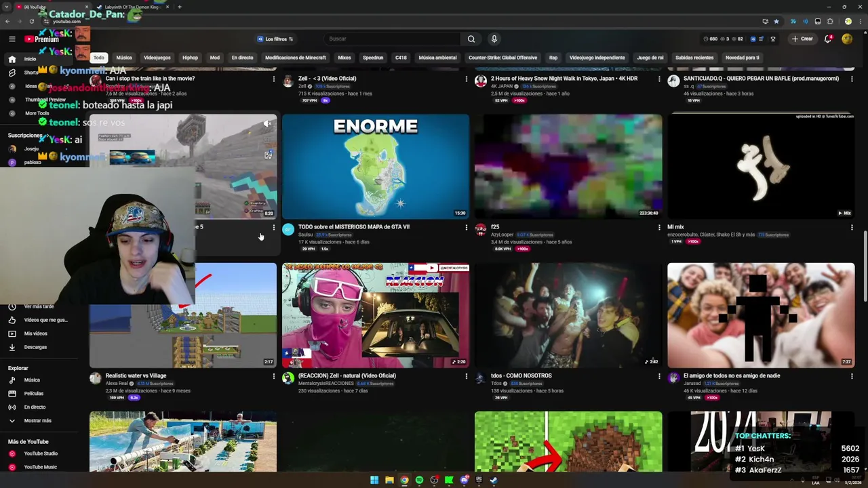Open Películas under Explorar

(39, 394)
